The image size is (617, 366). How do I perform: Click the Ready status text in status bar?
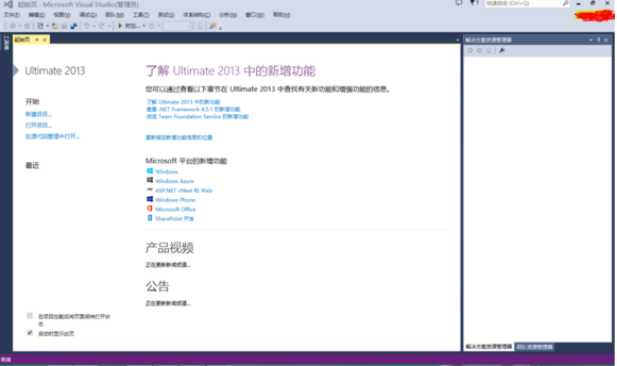[6, 359]
